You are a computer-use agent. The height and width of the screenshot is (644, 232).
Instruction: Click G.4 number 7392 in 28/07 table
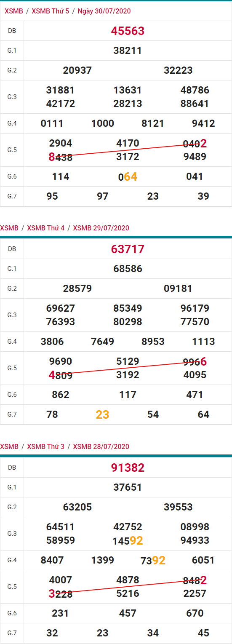pyautogui.click(x=153, y=560)
